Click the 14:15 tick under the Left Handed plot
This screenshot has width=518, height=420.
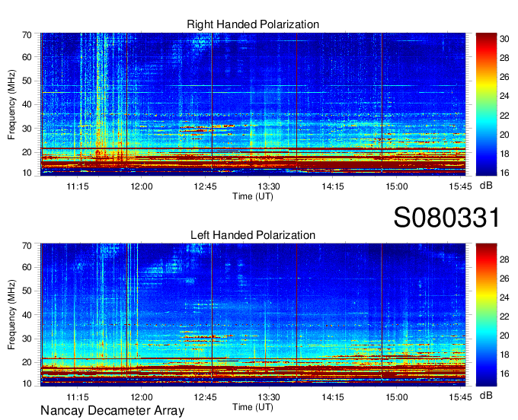(333, 397)
